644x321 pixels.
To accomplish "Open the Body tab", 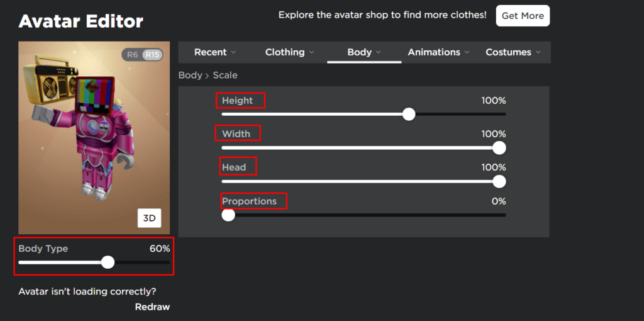I will (364, 52).
